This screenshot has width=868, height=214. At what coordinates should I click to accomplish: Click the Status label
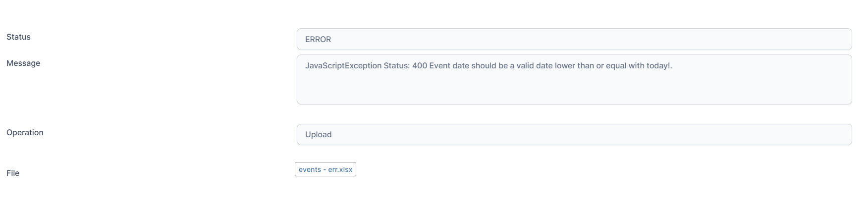tap(18, 37)
